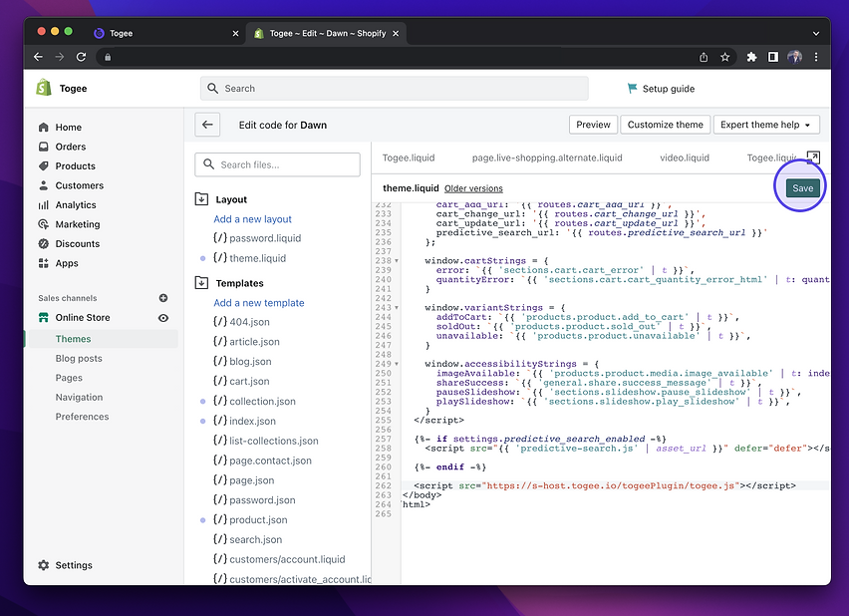
Task: Open page.contact.json template
Action: point(262,462)
